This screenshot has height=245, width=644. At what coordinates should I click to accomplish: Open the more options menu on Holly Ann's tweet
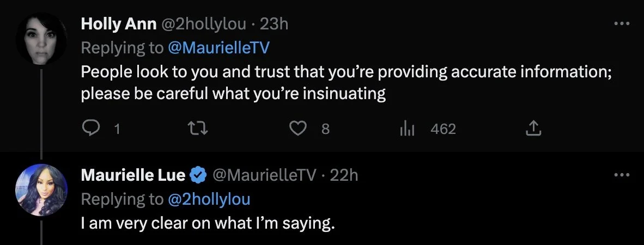tap(622, 24)
